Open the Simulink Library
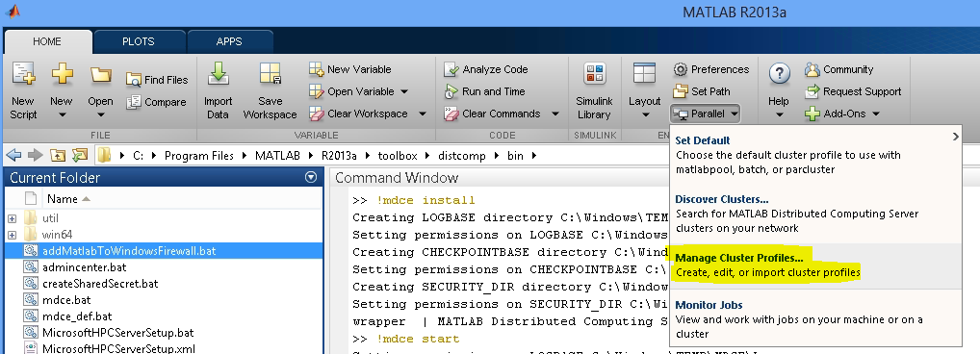Image resolution: width=980 pixels, height=354 pixels. pos(594,90)
